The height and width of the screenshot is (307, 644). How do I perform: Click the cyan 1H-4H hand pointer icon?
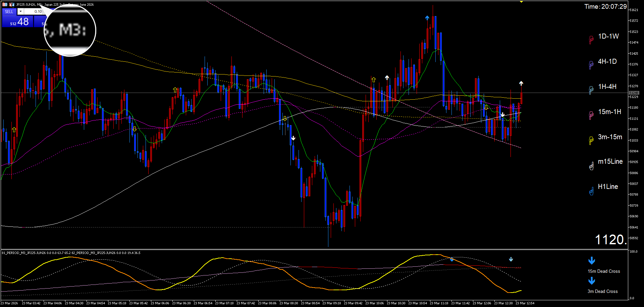(x=591, y=90)
